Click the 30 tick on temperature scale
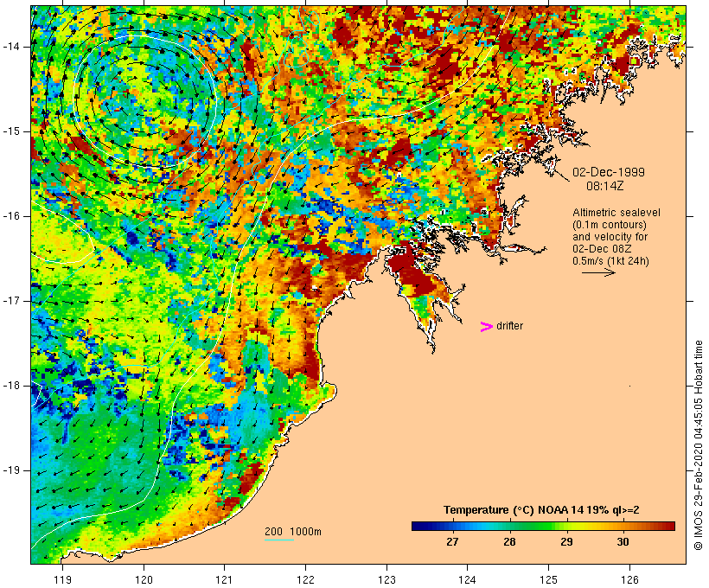 [623, 541]
